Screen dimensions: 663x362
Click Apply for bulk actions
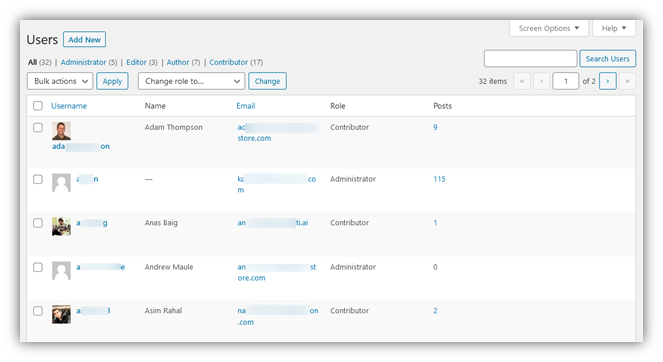[112, 81]
